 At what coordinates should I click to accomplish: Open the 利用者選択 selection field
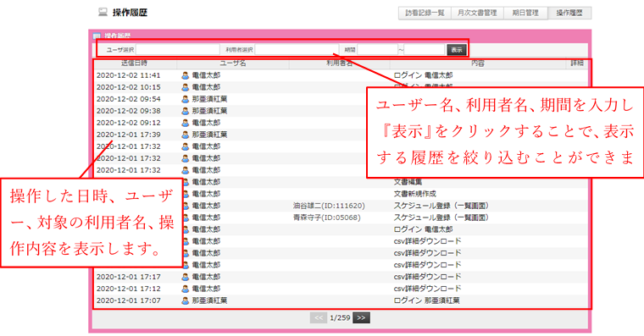[x=296, y=50]
